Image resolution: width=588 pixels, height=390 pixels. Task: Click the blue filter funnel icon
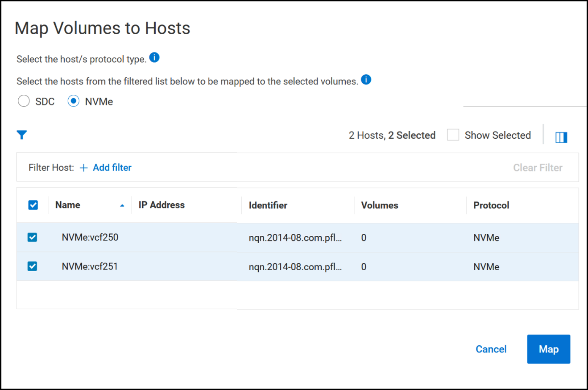click(x=22, y=135)
